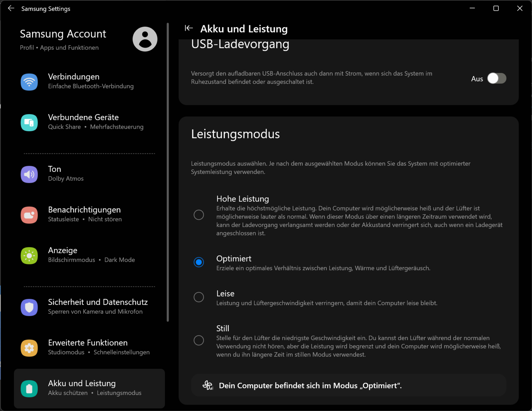Click the Leise option label

coord(225,294)
